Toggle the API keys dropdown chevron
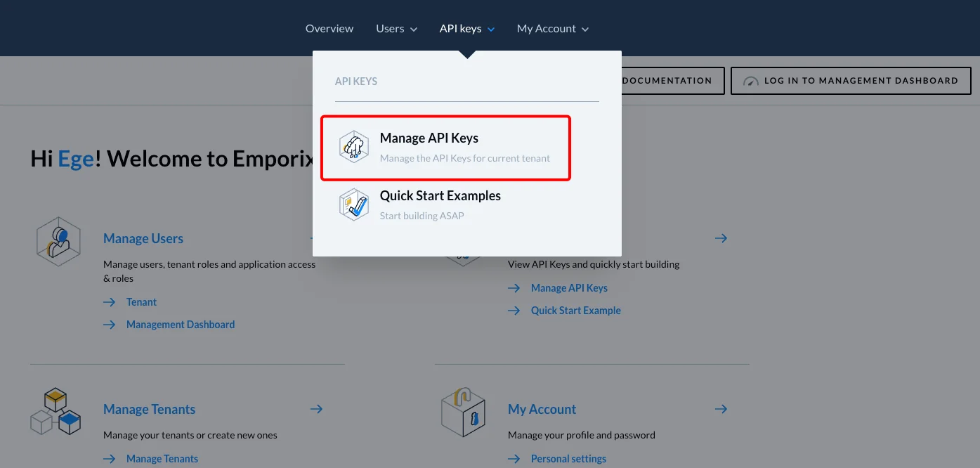Image resolution: width=980 pixels, height=468 pixels. pos(491,30)
